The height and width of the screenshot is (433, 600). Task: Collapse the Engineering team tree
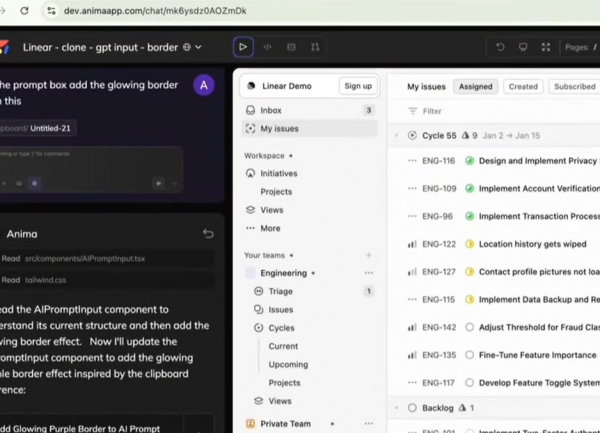point(313,273)
